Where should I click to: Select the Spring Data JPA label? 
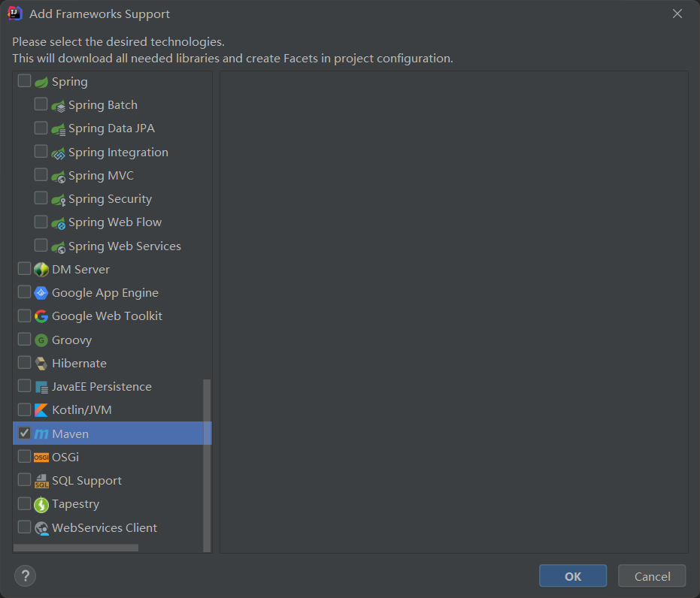point(111,128)
